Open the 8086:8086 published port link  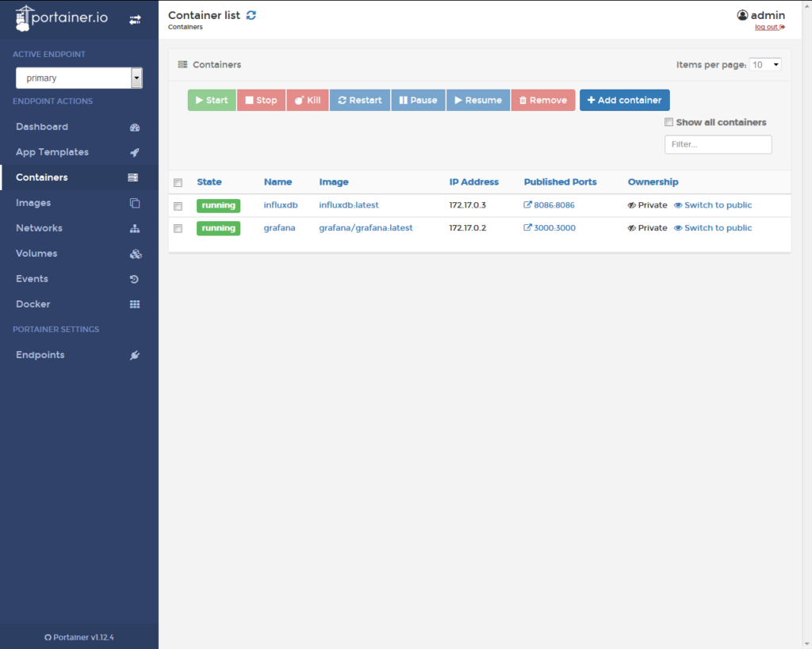click(x=553, y=205)
